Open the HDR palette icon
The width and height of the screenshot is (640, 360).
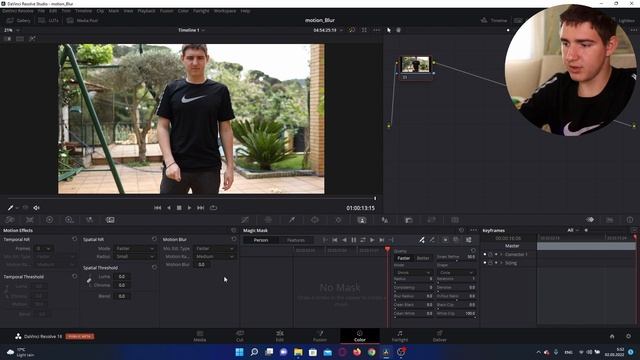click(69, 220)
